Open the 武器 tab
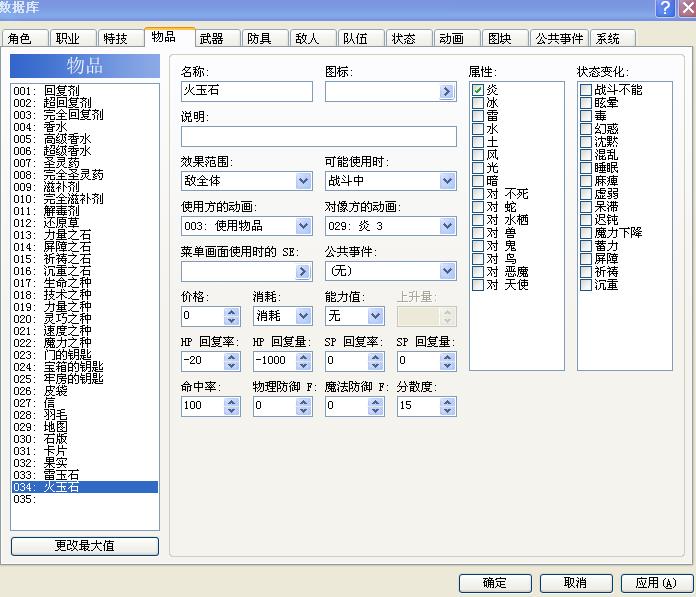Screen dimensions: 696x597 (x=217, y=39)
